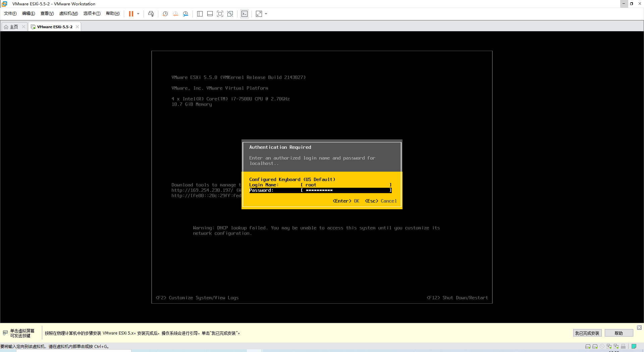
Task: Click the USB device icon in statusbar
Action: pyautogui.click(x=623, y=346)
